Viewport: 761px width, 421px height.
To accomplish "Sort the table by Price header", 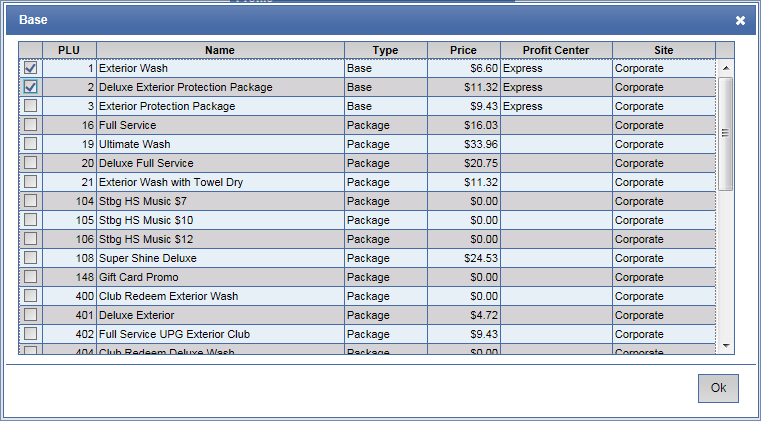I will coord(463,50).
